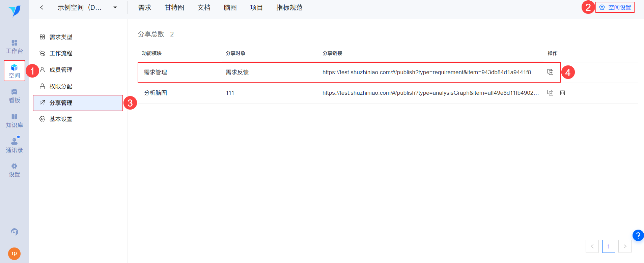This screenshot has width=644, height=263.
Task: Open the 工作台 workbench icon
Action: 14,43
